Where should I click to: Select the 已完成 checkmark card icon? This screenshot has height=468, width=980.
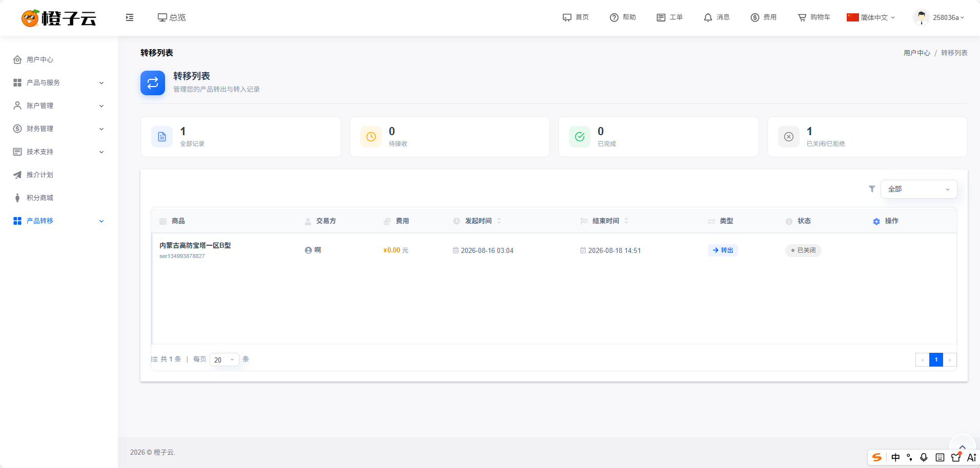580,137
